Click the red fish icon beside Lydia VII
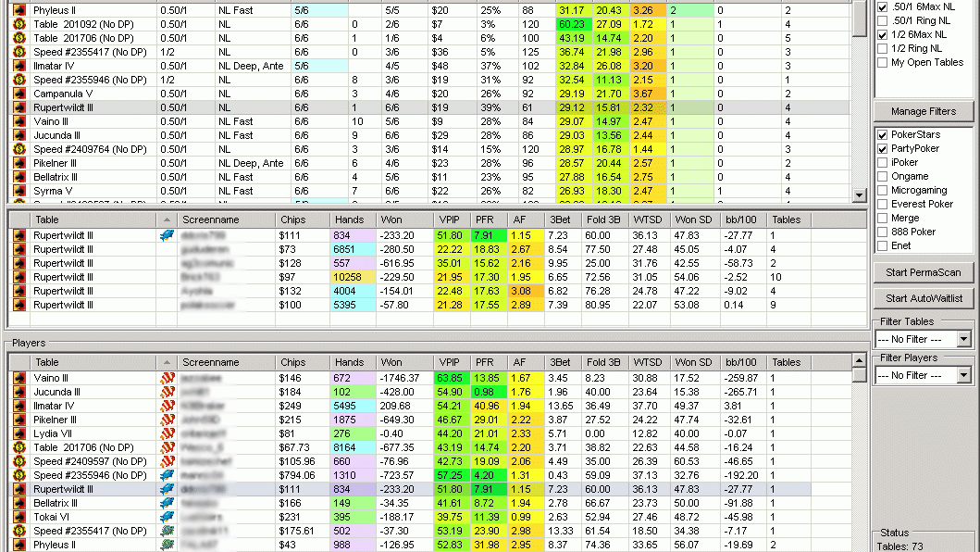Screen dimensions: 980x552 167,433
